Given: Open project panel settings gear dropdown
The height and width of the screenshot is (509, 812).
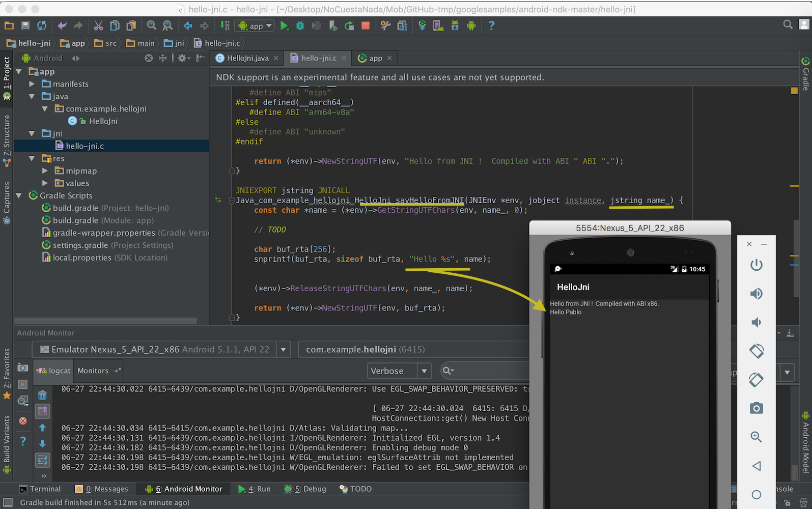Looking at the screenshot, I should tap(184, 58).
